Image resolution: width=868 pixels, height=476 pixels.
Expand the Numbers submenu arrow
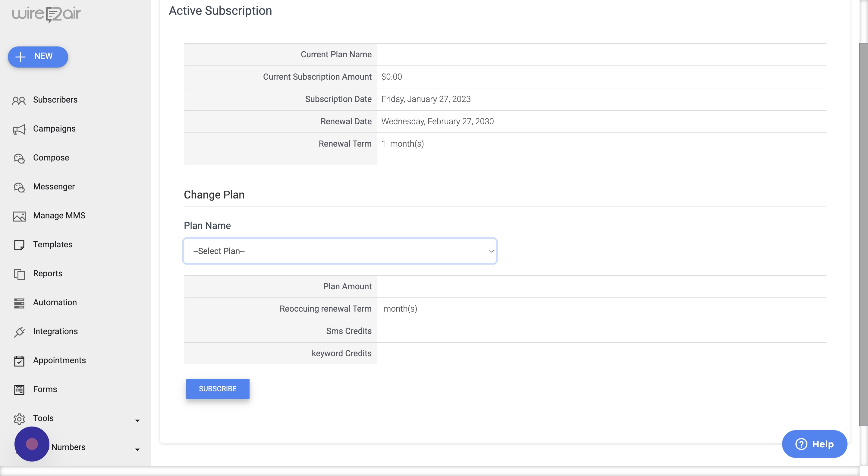click(x=137, y=449)
